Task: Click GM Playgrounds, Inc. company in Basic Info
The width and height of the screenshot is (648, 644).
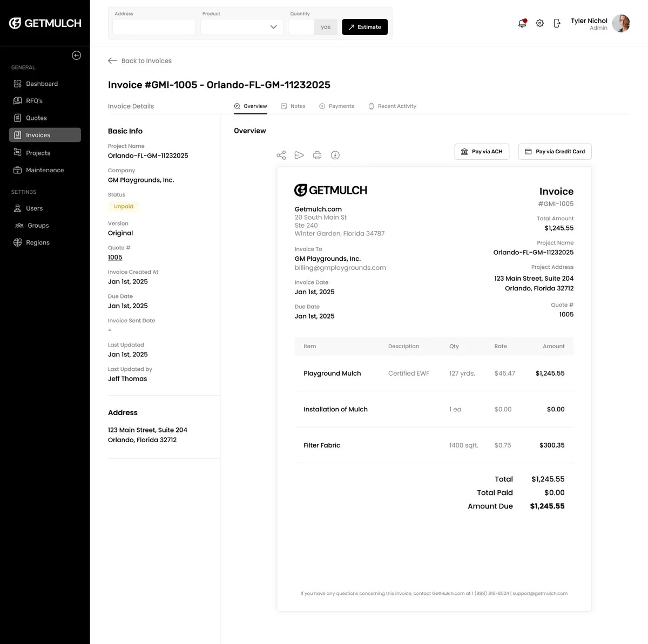Action: [x=141, y=180]
